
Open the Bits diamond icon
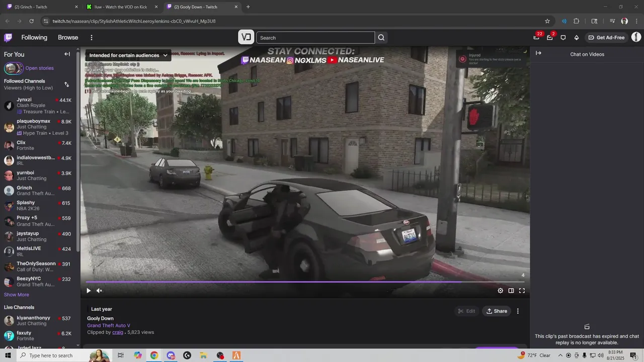pos(577,38)
